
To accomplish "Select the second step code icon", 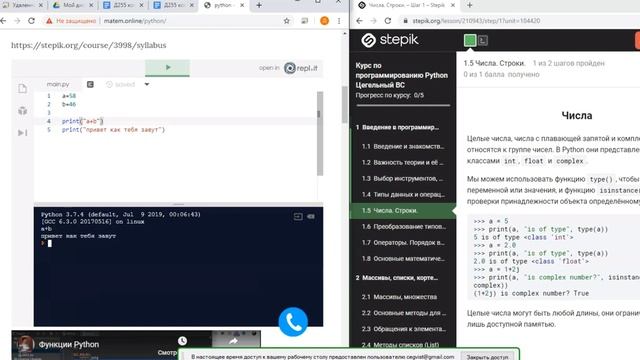I will pyautogui.click(x=483, y=40).
